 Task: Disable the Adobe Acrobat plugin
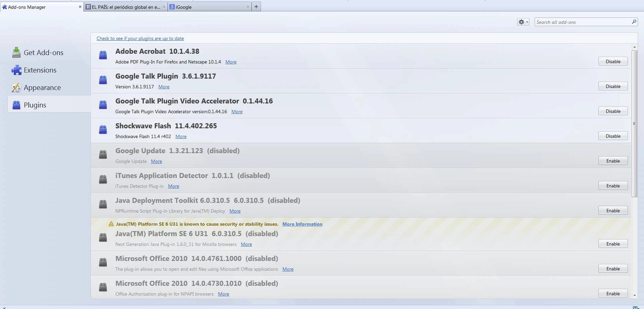[613, 61]
